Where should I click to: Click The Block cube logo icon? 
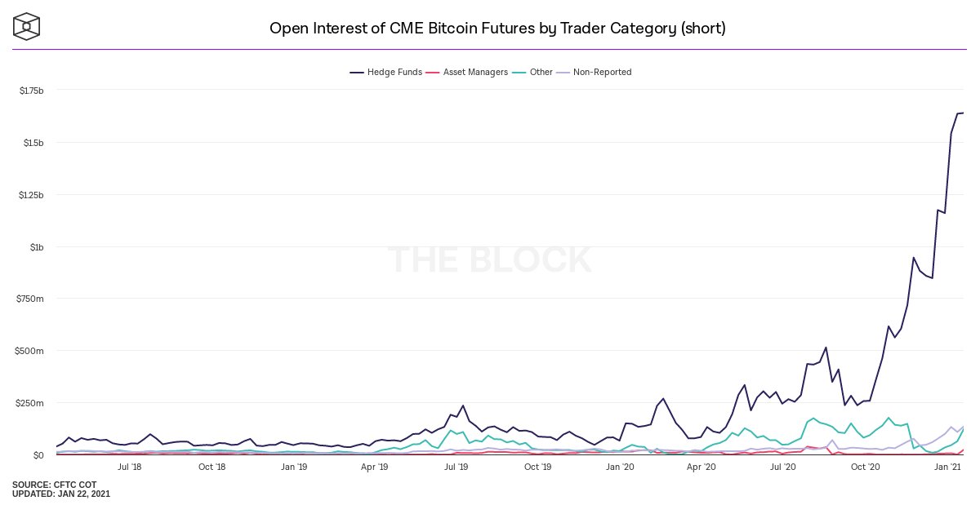coord(27,26)
